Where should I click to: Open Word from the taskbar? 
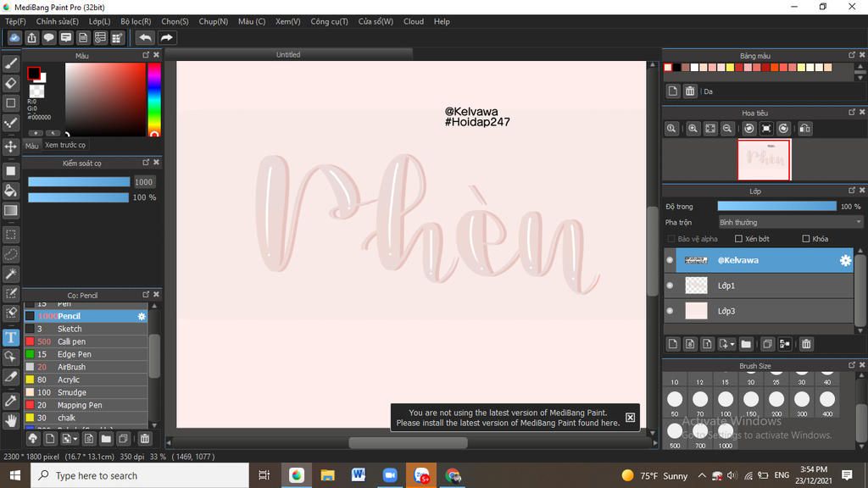click(359, 475)
